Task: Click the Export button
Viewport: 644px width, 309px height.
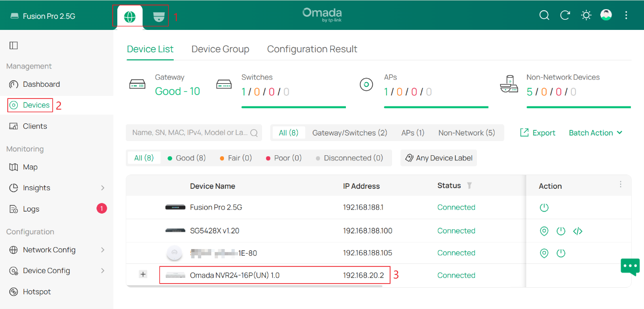Action: [x=538, y=133]
